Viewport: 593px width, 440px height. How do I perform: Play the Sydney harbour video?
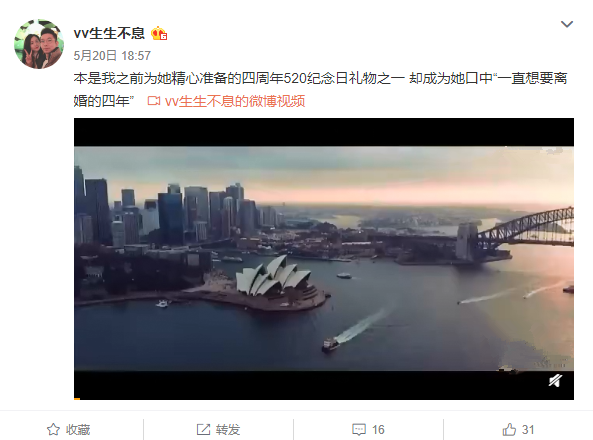[x=324, y=259]
